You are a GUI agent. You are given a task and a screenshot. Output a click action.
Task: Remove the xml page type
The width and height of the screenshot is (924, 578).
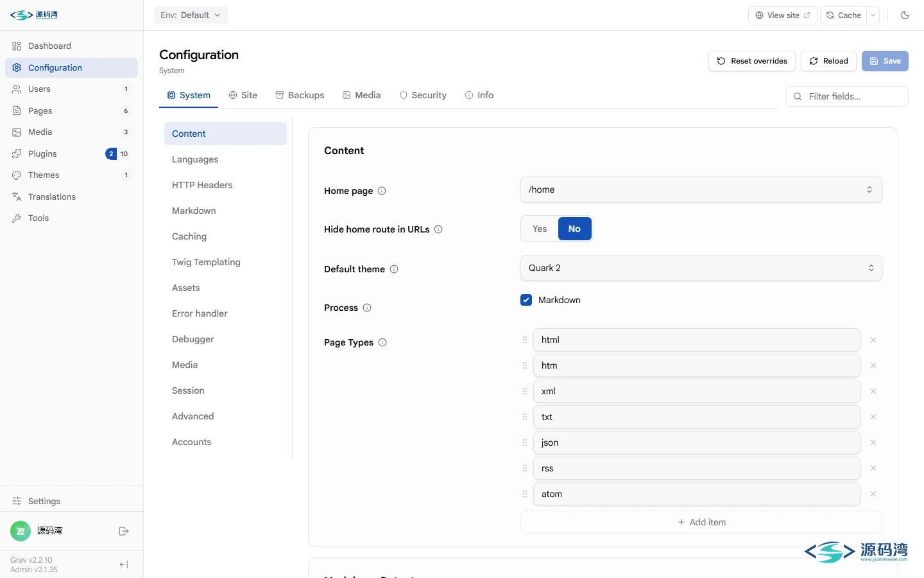[x=873, y=391]
